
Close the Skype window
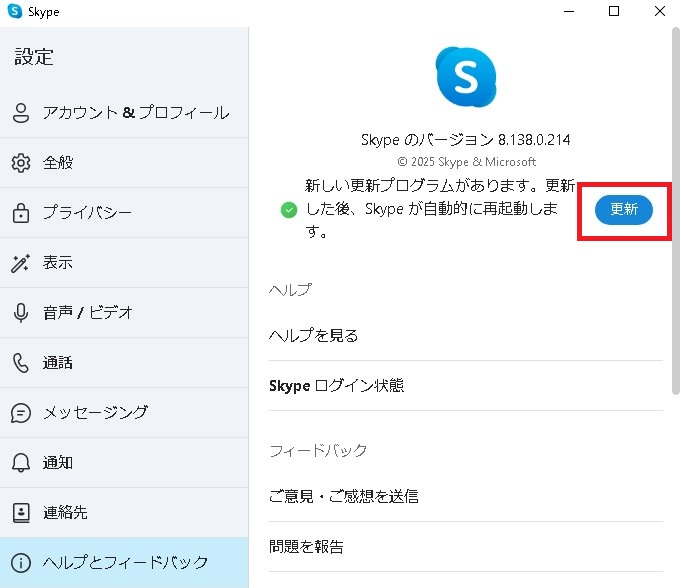click(x=660, y=11)
